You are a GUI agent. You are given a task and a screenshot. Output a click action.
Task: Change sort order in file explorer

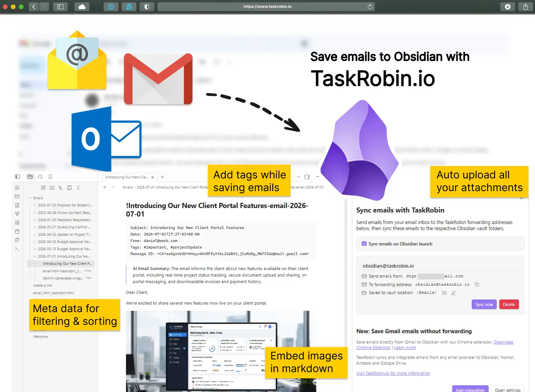click(x=60, y=188)
